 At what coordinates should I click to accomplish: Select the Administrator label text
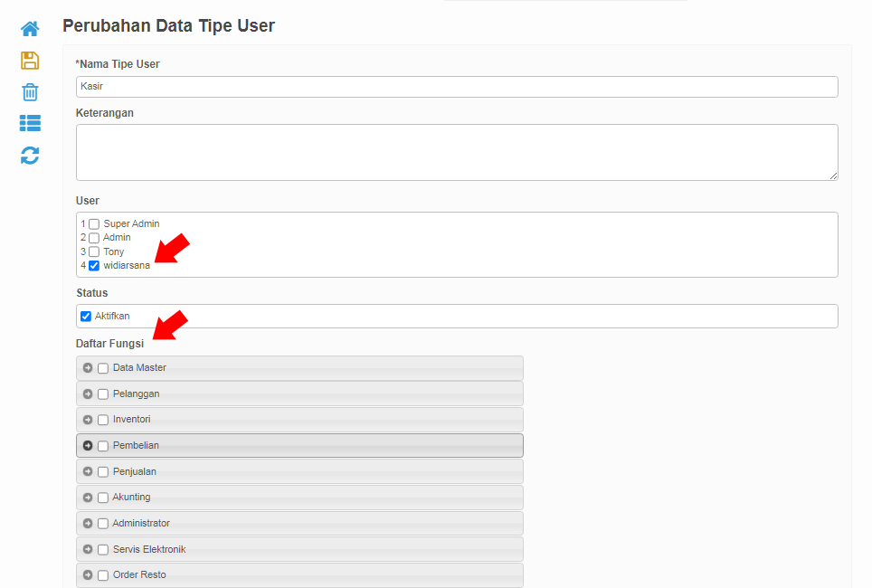[x=141, y=524]
